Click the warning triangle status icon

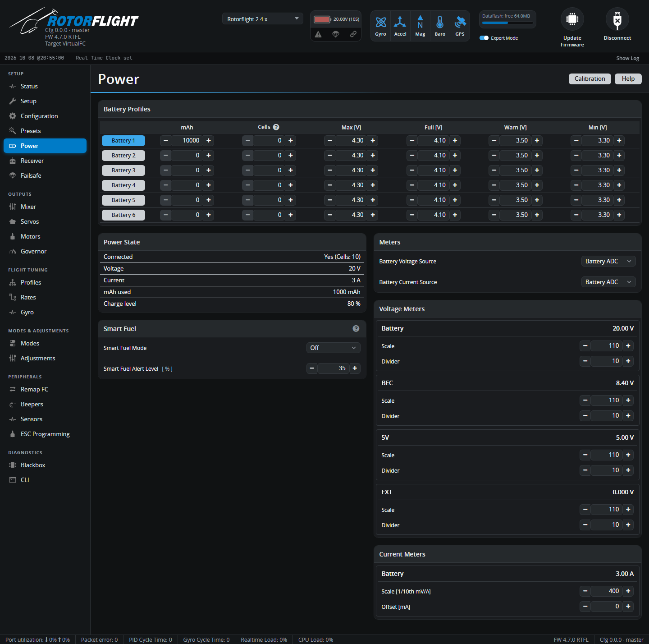(x=318, y=34)
